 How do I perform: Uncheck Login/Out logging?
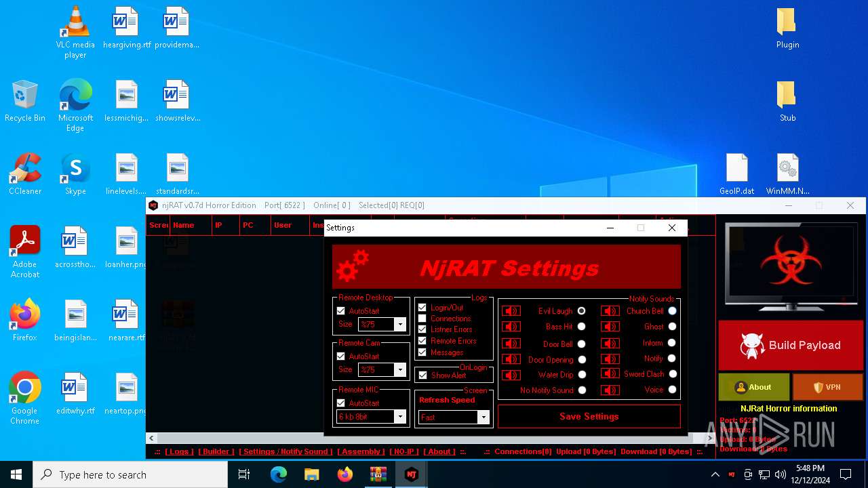422,308
